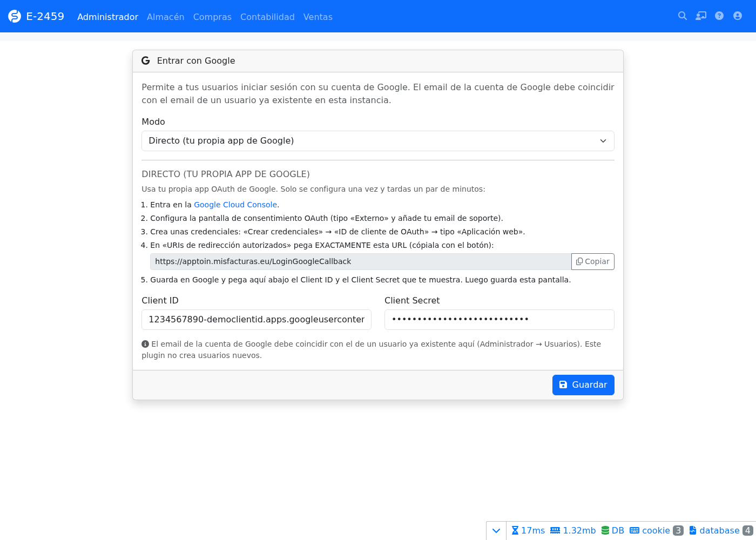The image size is (756, 540).
Task: Click the E-2459 logo icon
Action: [15, 16]
